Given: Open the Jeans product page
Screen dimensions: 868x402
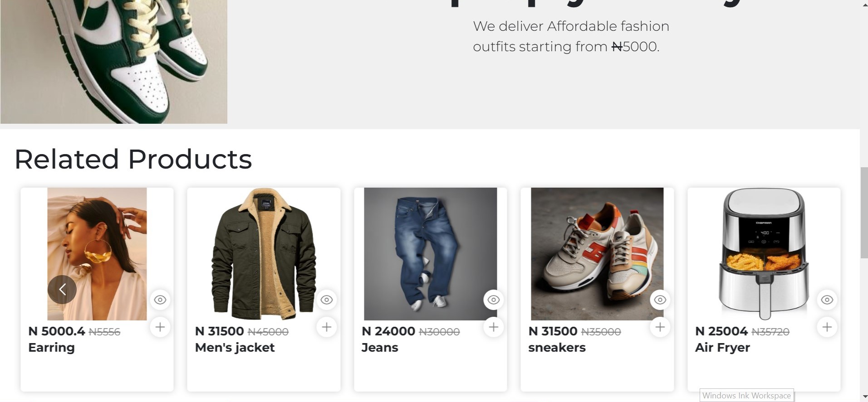Looking at the screenshot, I should coord(380,347).
